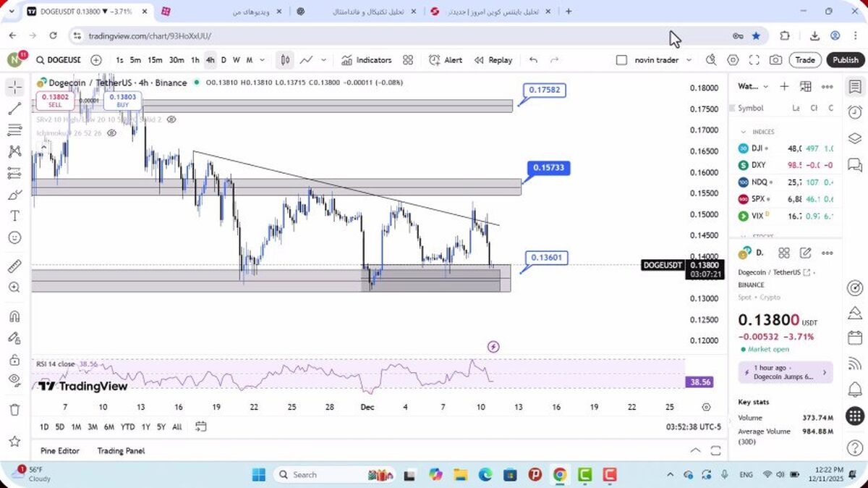Click the Publish button

tap(845, 60)
